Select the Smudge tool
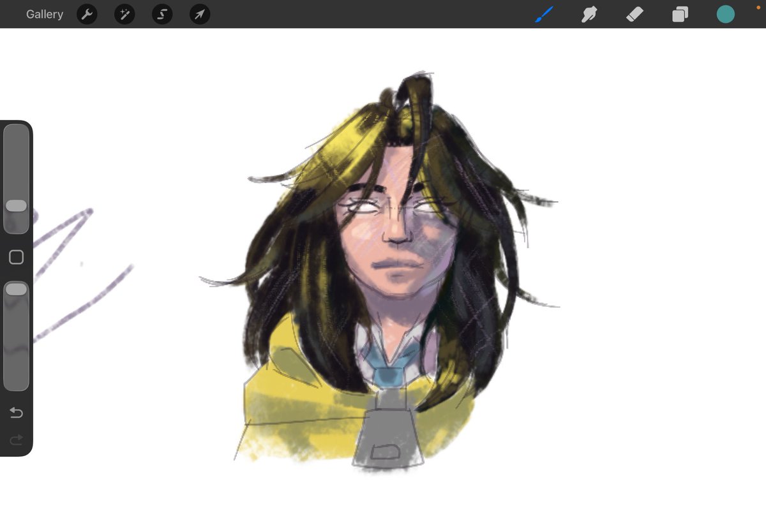 (589, 14)
